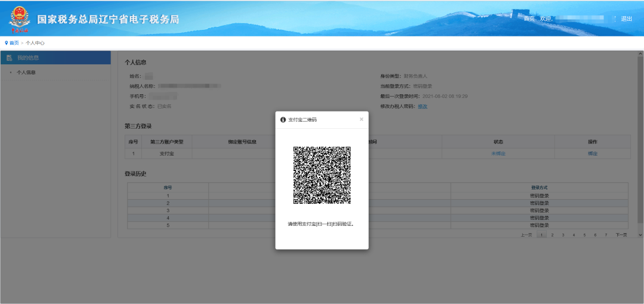The width and height of the screenshot is (644, 304).
Task: Open 首页 in the breadcrumb
Action: [x=14, y=43]
